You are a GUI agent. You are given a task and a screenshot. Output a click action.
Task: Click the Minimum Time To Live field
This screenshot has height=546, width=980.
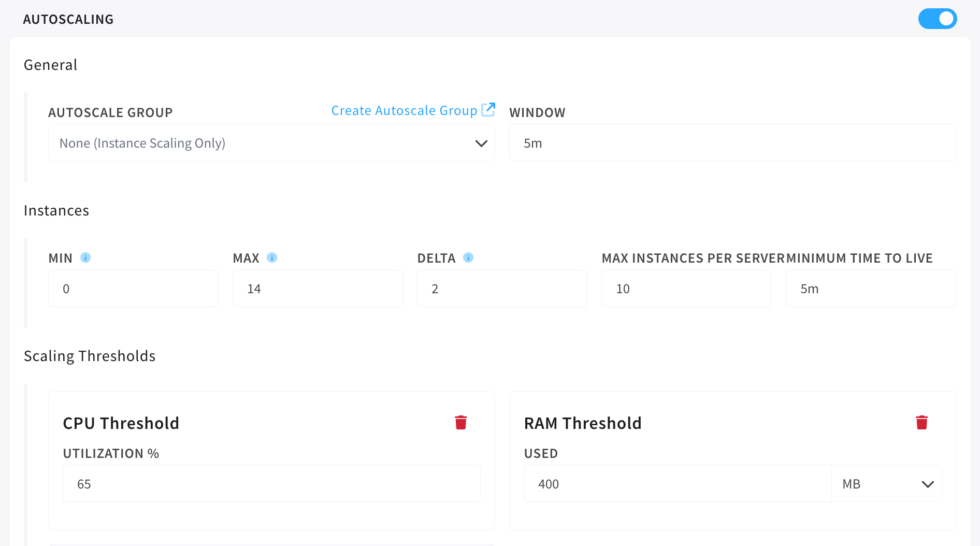[871, 289]
